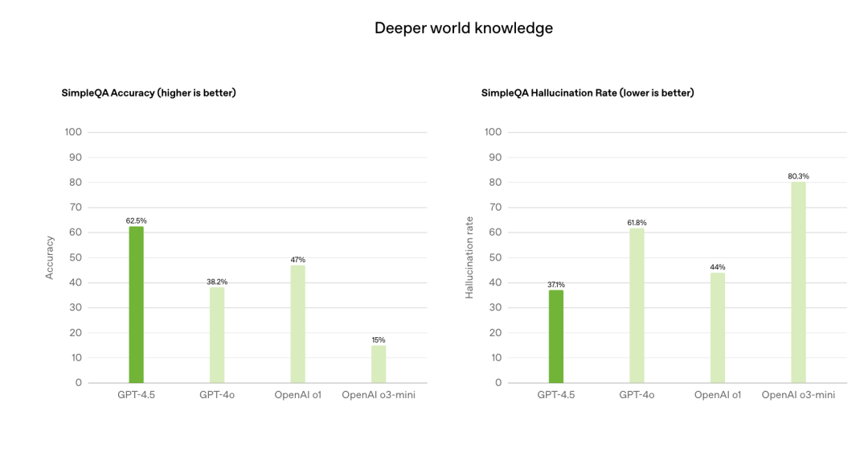This screenshot has height=469, width=868.
Task: Click the 50 tick on the Accuracy axis
Action: click(76, 257)
